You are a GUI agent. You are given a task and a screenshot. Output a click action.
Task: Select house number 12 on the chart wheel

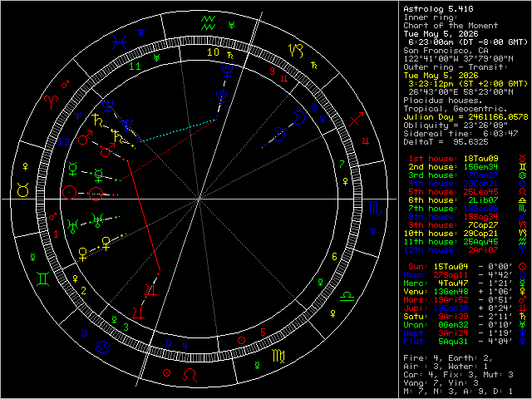click(x=63, y=142)
